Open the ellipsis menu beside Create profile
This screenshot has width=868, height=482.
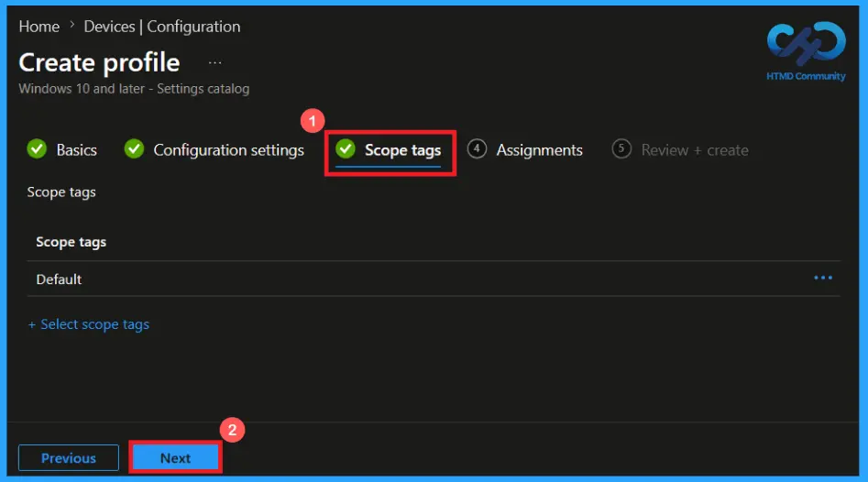pyautogui.click(x=214, y=63)
